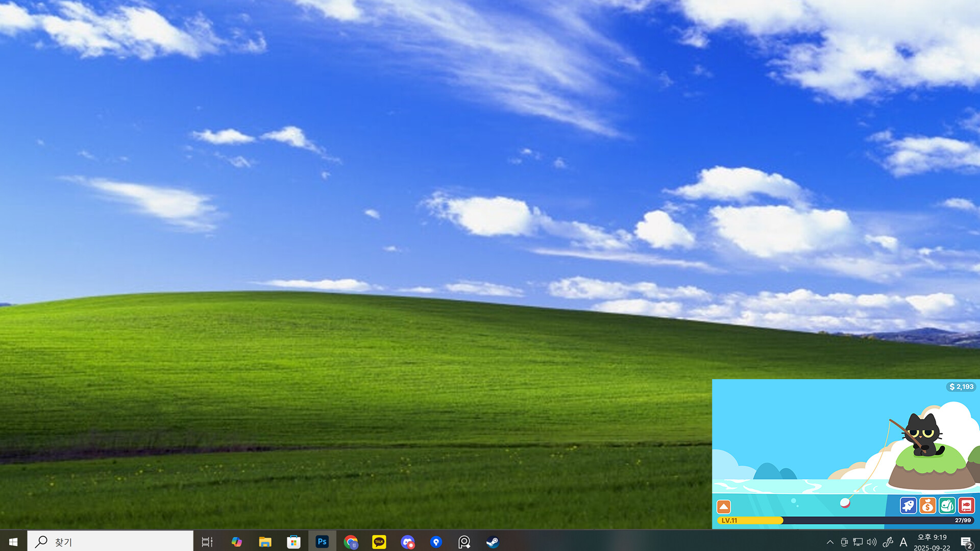Toggle Task View from the taskbar
Viewport: 980px width, 551px height.
pyautogui.click(x=206, y=542)
